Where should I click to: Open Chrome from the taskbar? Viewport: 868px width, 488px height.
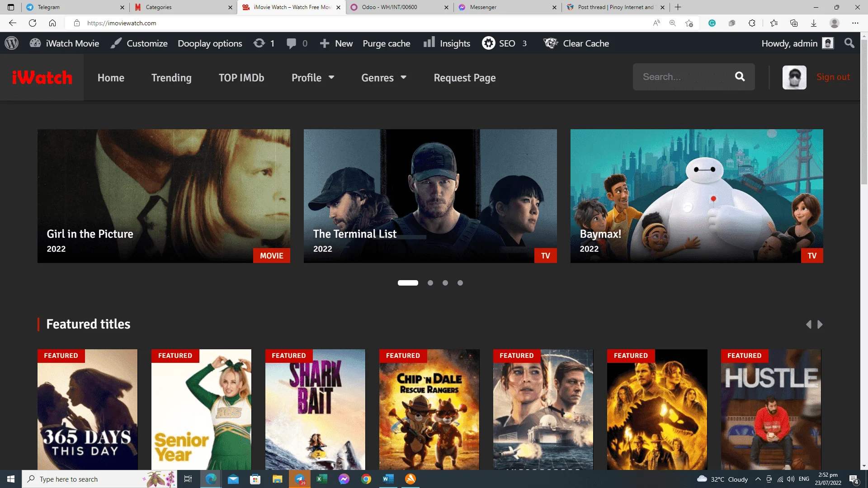tap(366, 479)
